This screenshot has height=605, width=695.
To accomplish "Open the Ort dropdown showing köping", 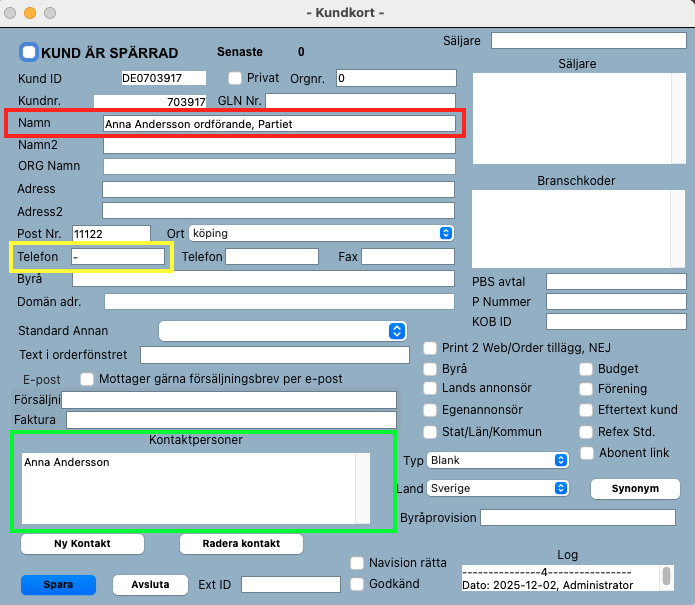I will 321,233.
